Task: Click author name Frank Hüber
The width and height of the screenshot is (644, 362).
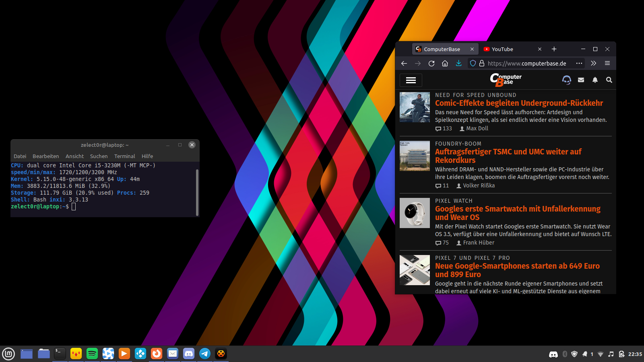Action: tap(479, 243)
